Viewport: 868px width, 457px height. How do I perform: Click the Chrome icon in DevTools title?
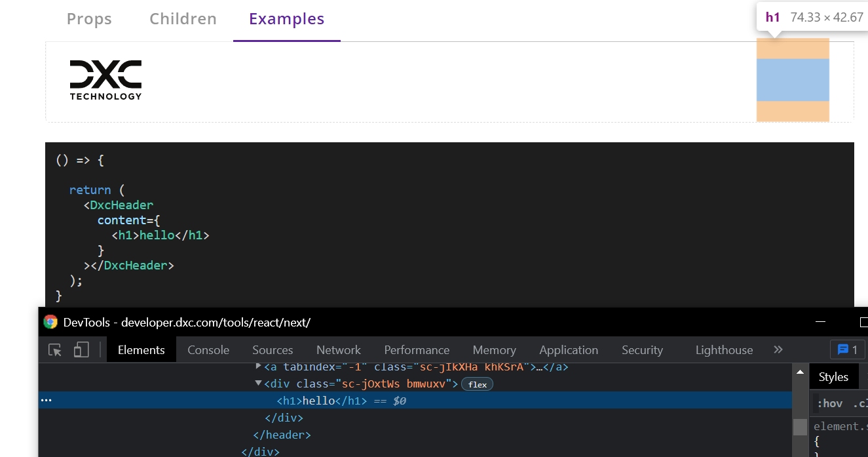point(50,322)
